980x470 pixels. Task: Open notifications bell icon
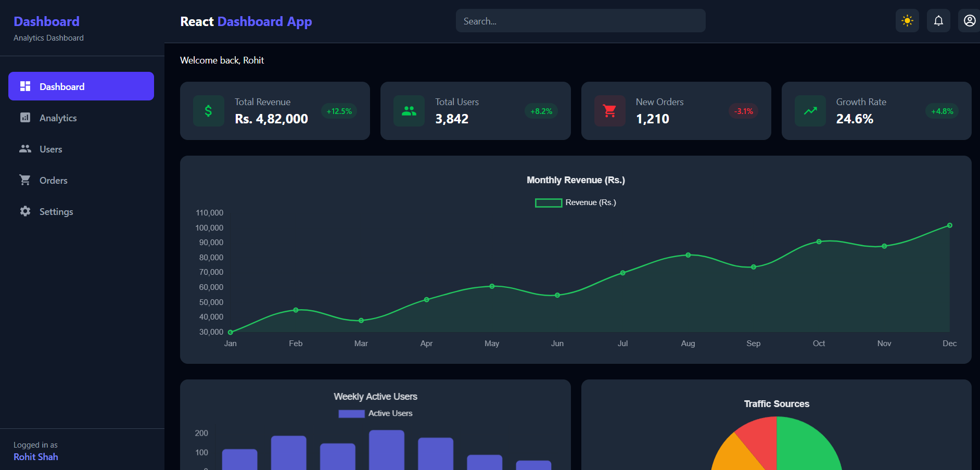pyautogui.click(x=938, y=21)
